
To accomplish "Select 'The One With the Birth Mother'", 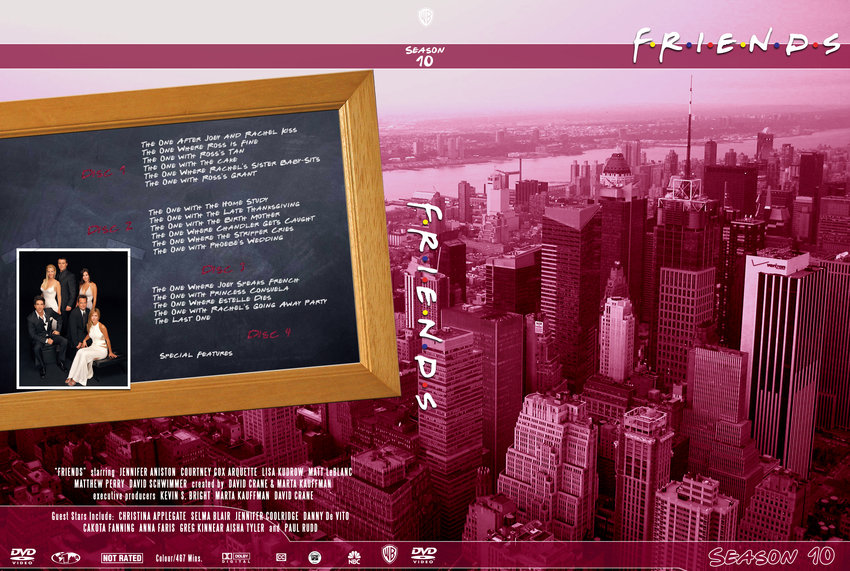I will 216,222.
